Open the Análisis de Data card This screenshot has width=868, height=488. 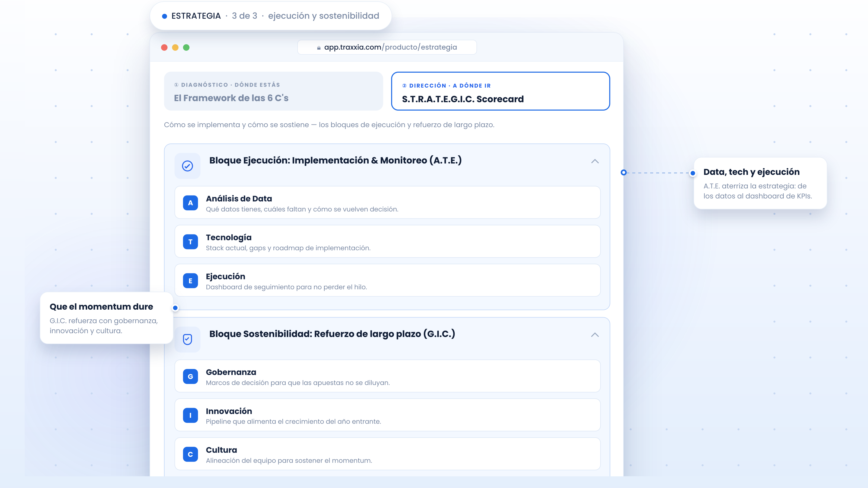388,203
